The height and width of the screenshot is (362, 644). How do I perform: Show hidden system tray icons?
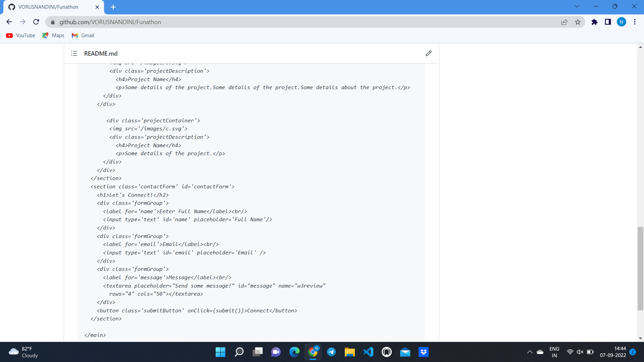pyautogui.click(x=530, y=352)
